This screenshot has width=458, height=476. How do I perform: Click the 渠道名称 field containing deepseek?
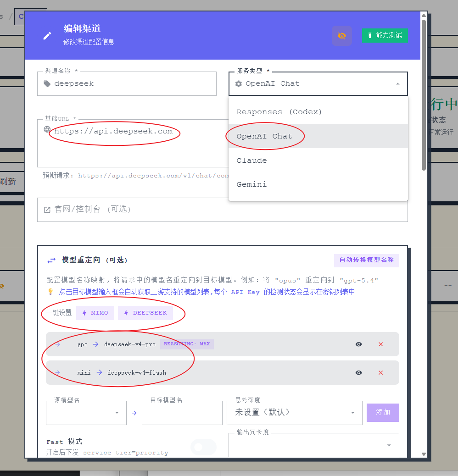click(127, 83)
